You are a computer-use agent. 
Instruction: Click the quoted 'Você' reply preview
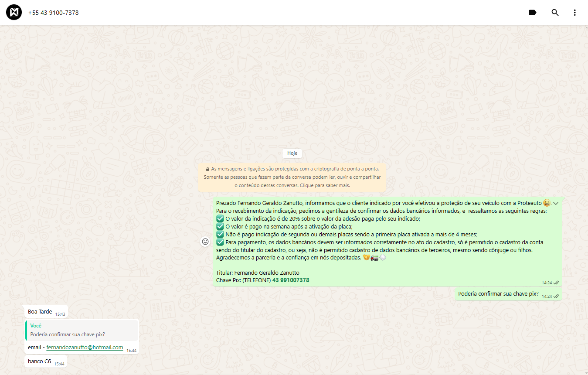82,330
